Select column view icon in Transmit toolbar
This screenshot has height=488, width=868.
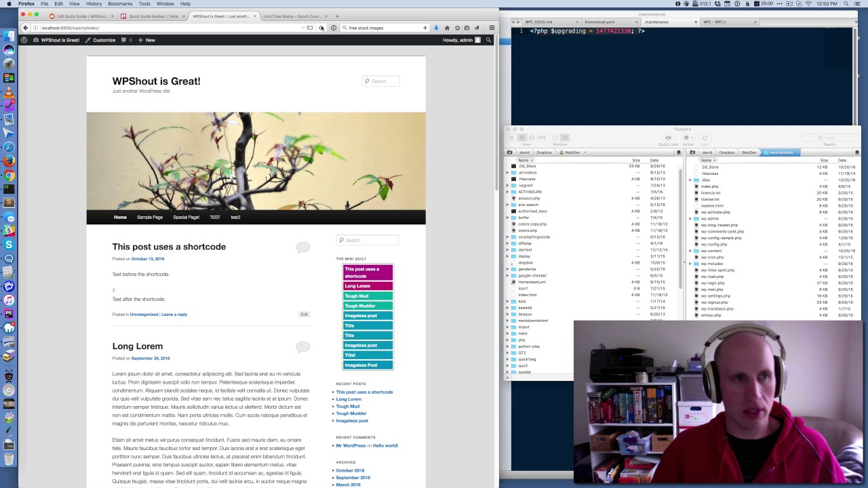[531, 138]
